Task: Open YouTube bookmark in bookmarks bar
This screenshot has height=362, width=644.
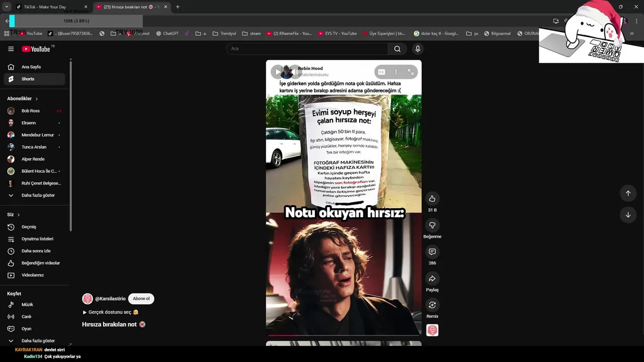Action: [x=31, y=34]
